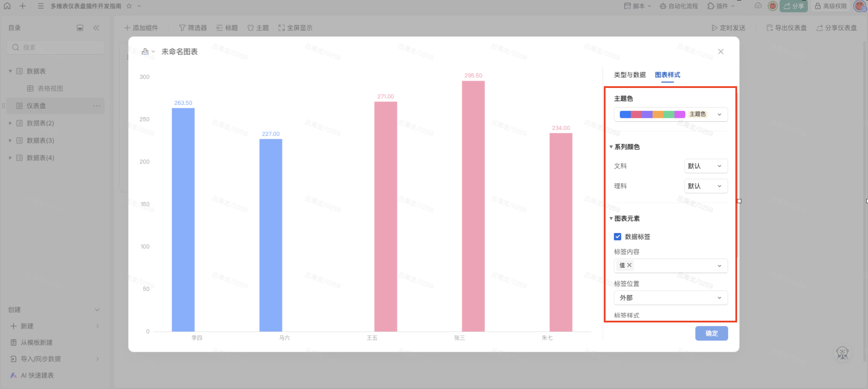The width and height of the screenshot is (868, 389).
Task: Open the 插件 menu in top bar
Action: point(721,6)
